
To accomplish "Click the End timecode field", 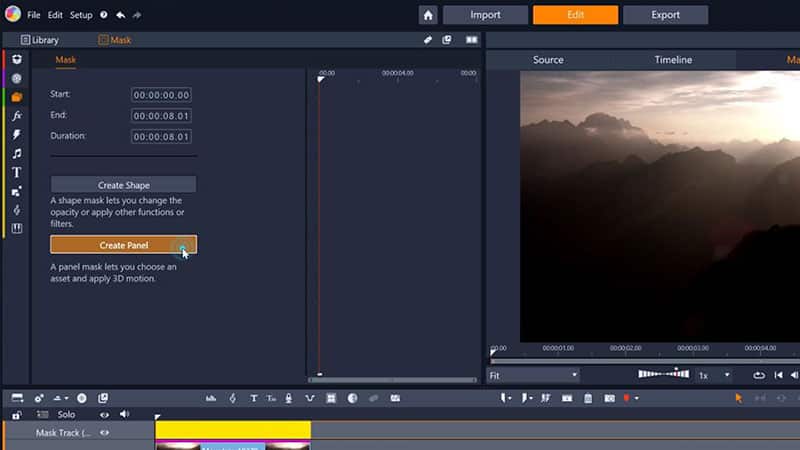I will [161, 115].
